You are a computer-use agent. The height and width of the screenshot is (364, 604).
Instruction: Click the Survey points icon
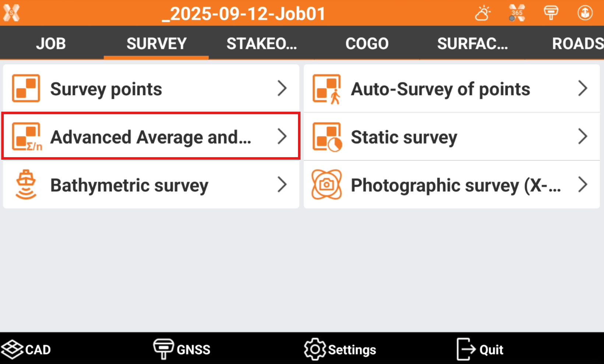coord(26,88)
